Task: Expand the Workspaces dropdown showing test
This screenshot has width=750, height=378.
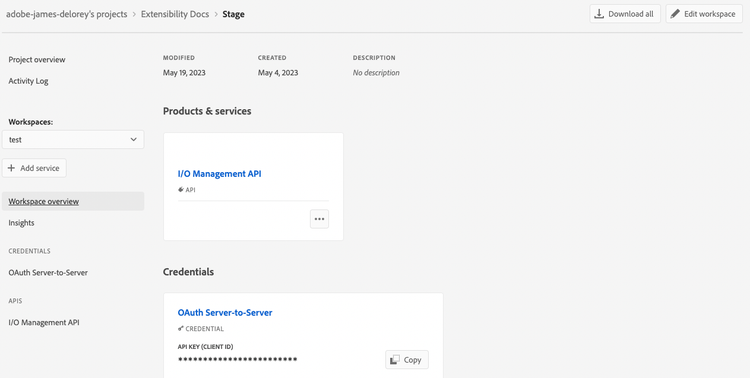Action: [x=73, y=140]
